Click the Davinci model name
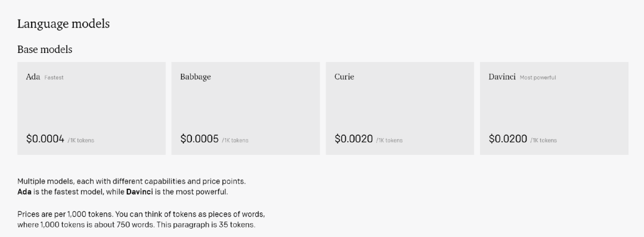This screenshot has height=237, width=644. [x=502, y=77]
